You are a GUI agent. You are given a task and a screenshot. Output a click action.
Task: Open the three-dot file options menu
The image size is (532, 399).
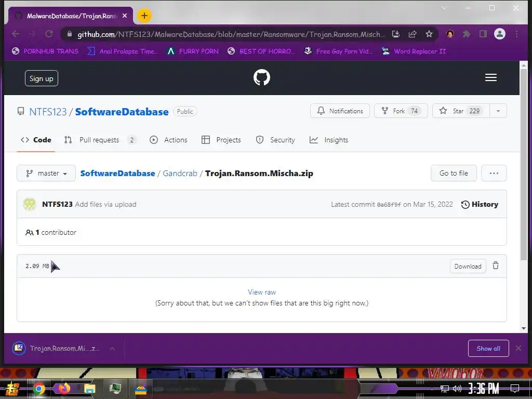494,173
